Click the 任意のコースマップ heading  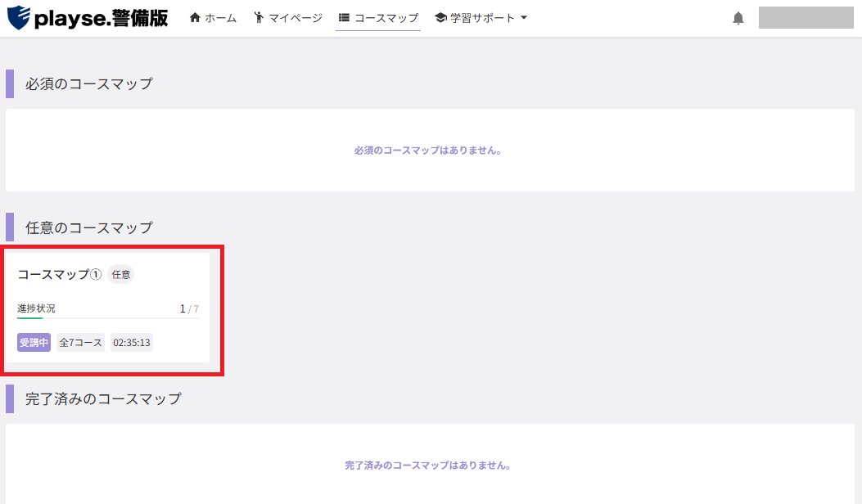click(89, 227)
